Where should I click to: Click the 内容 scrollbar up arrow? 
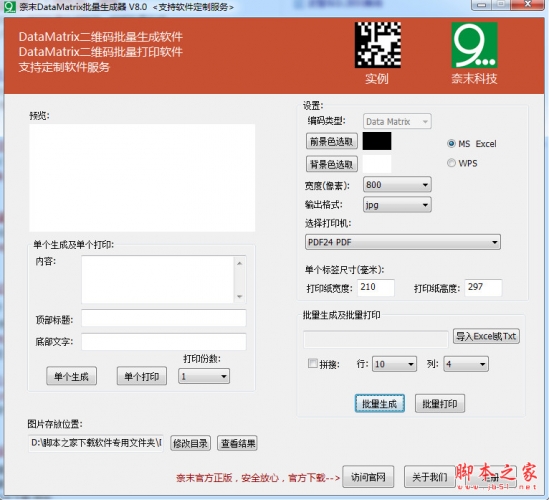(239, 263)
